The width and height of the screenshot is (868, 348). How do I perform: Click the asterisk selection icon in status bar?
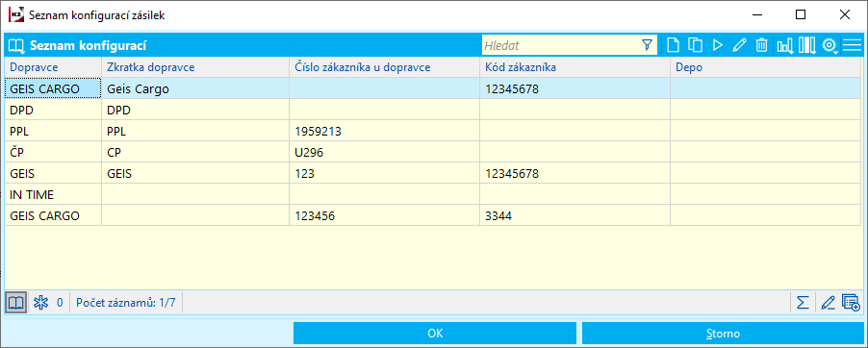(41, 303)
